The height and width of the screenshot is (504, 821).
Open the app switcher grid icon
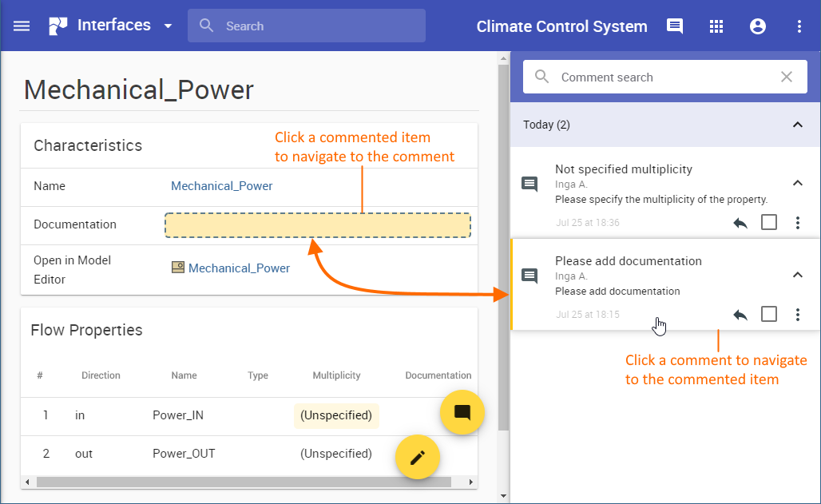coord(716,26)
